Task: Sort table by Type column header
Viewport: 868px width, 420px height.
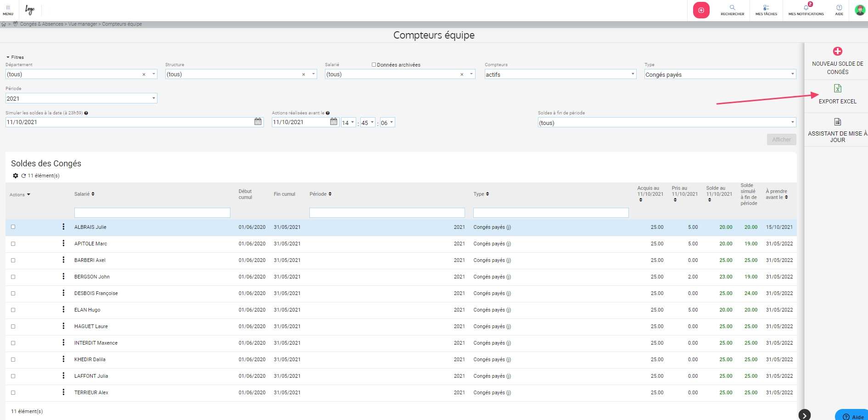Action: point(481,194)
